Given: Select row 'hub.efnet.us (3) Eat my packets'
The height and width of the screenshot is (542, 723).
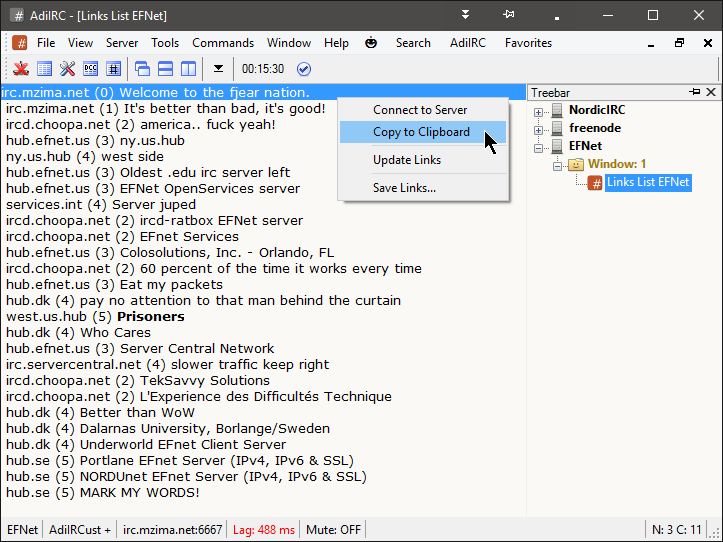Looking at the screenshot, I should (x=263, y=284).
